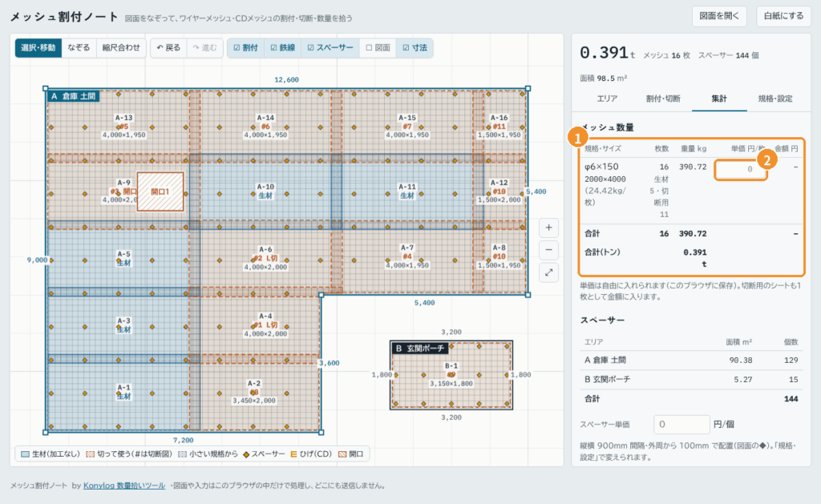Open the エリア tab
This screenshot has height=504, width=821.
click(607, 99)
